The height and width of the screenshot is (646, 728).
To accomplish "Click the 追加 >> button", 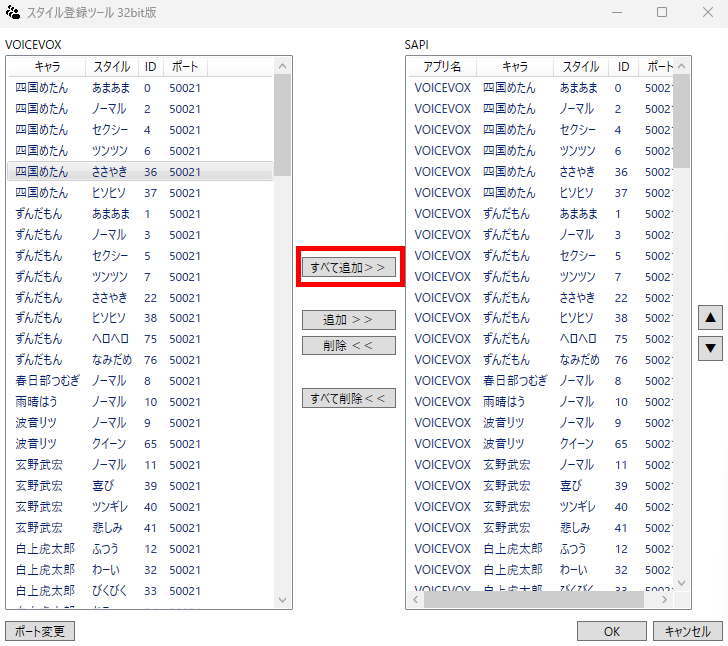I will click(x=349, y=320).
